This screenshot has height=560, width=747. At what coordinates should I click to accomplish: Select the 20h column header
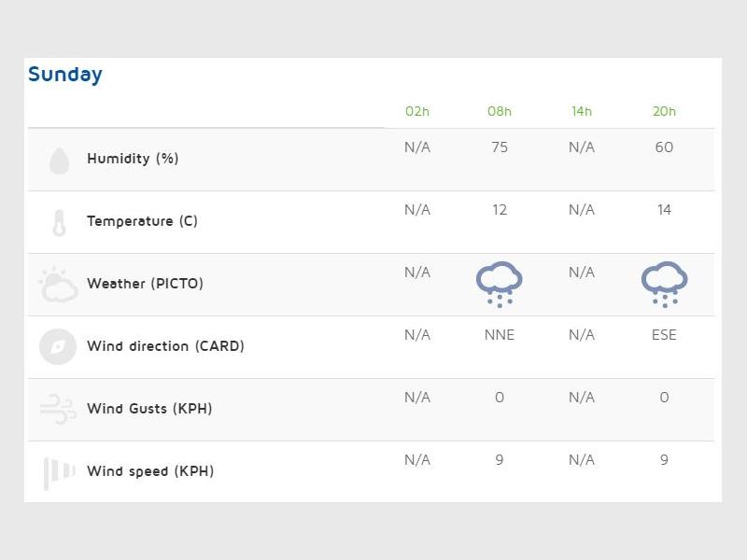pyautogui.click(x=664, y=112)
